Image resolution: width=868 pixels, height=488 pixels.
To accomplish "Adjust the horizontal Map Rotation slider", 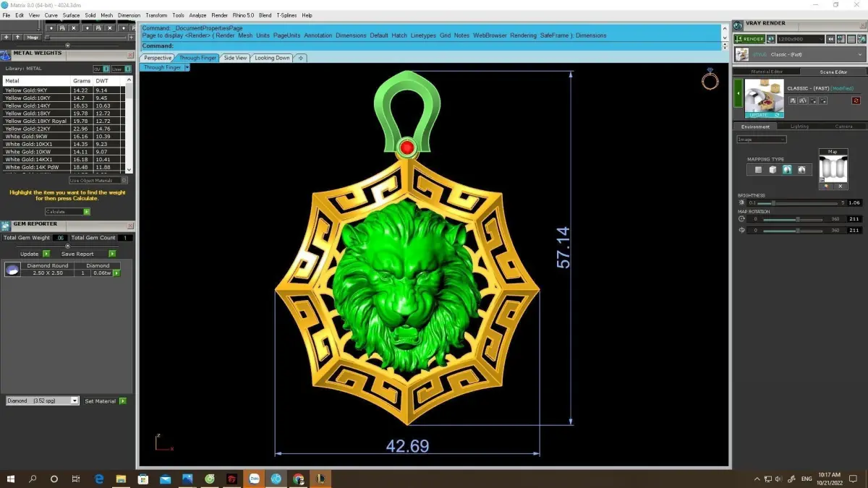I will pyautogui.click(x=793, y=219).
